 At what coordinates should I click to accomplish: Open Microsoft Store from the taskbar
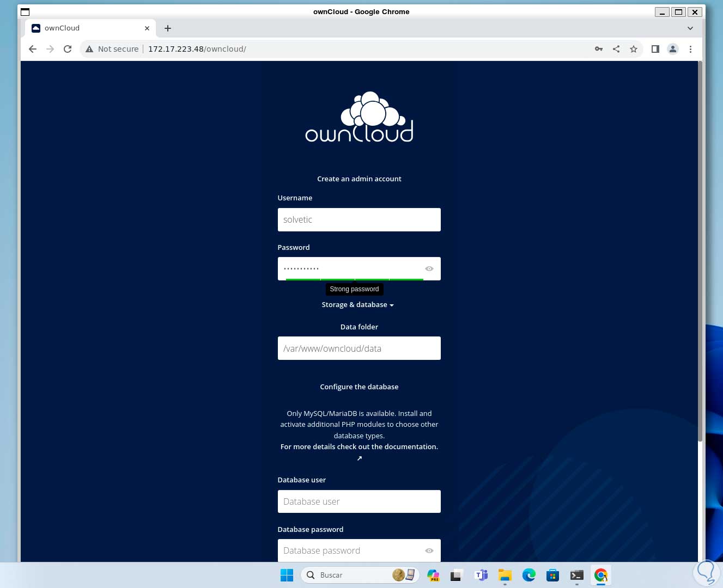click(x=553, y=575)
